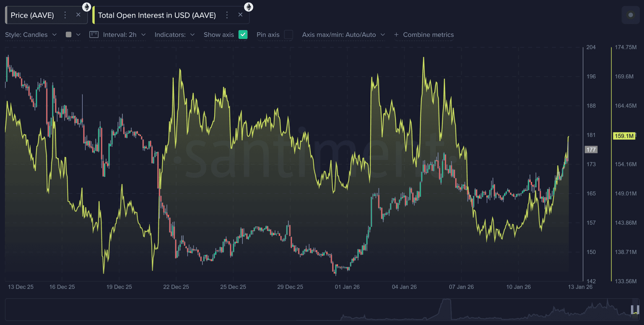Open the Price (AAVE) three-dot options menu
The height and width of the screenshot is (325, 644).
tap(65, 15)
